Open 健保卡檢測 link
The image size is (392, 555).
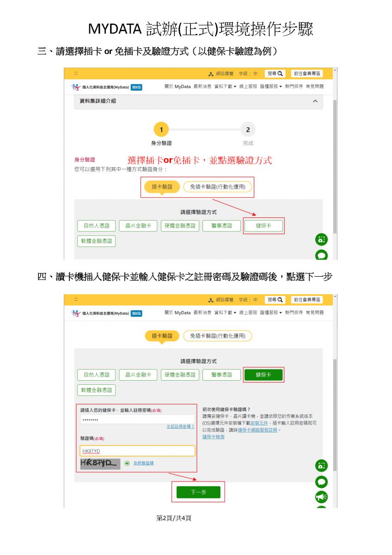pyautogui.click(x=213, y=437)
